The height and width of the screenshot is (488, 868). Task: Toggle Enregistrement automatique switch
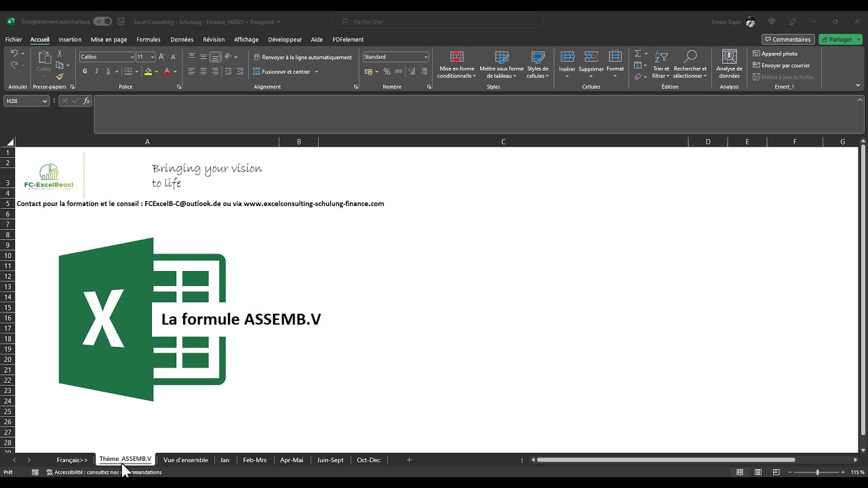[102, 22]
